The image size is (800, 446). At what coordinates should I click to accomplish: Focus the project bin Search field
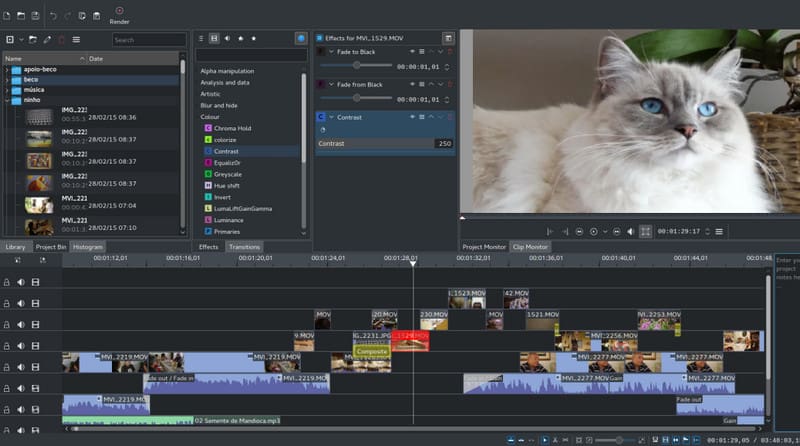tap(149, 40)
